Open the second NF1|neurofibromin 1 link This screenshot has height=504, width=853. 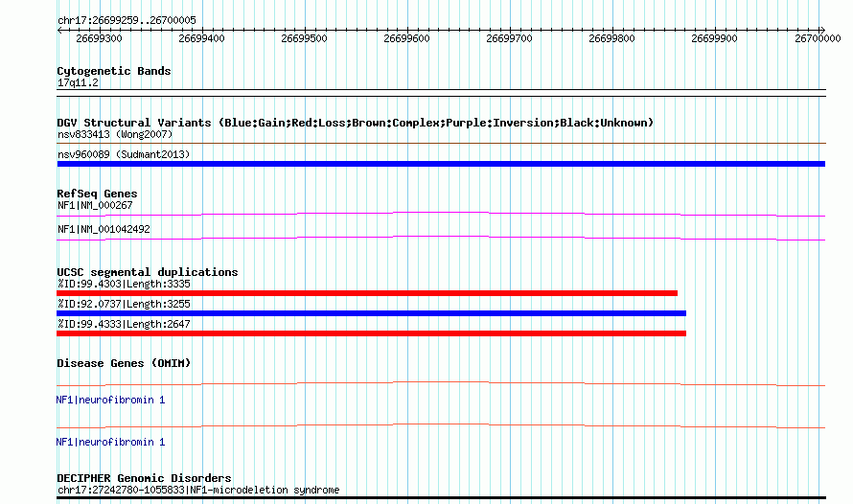point(110,442)
